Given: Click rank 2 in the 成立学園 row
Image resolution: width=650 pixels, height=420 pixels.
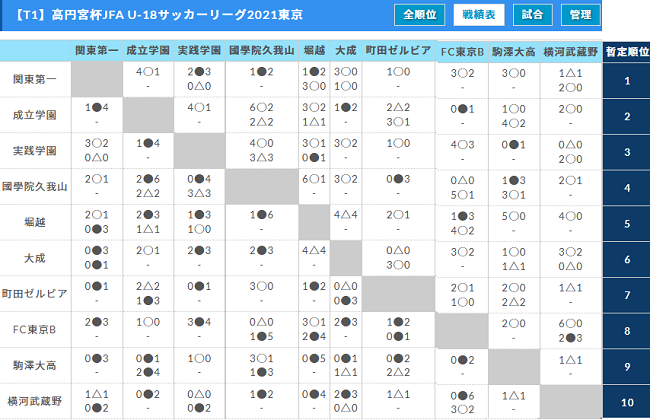Looking at the screenshot, I should click(627, 117).
